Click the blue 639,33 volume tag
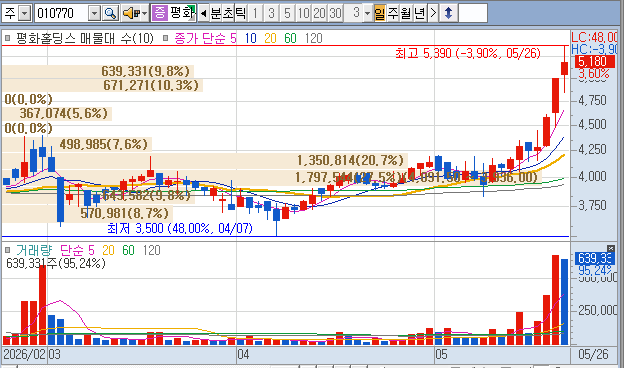The height and width of the screenshot is (368, 624). tap(595, 258)
